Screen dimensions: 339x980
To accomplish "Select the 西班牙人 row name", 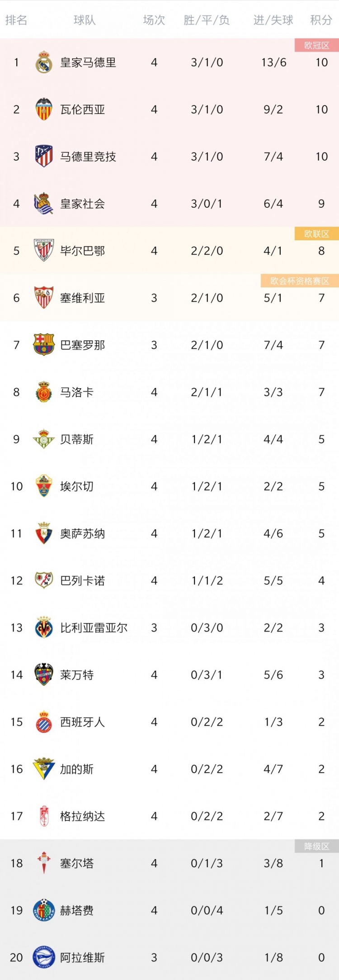I will point(83,722).
